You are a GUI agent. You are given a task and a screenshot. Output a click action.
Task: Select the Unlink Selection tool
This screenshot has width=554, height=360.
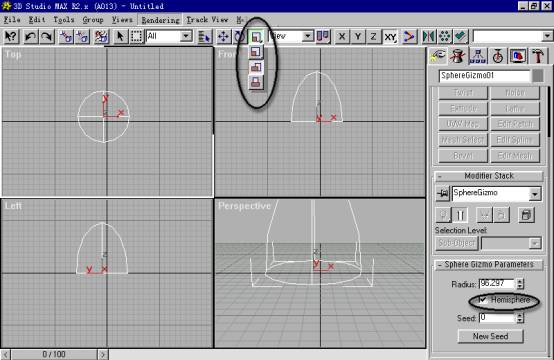[x=82, y=36]
